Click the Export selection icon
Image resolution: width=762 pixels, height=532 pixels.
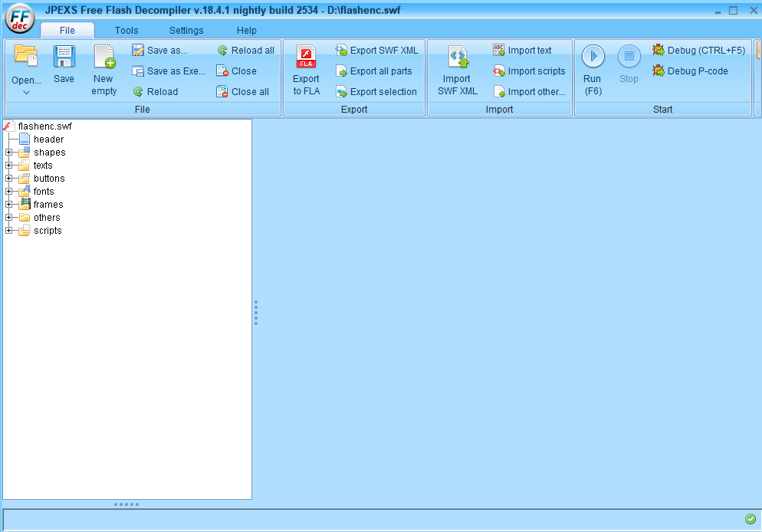tap(341, 92)
